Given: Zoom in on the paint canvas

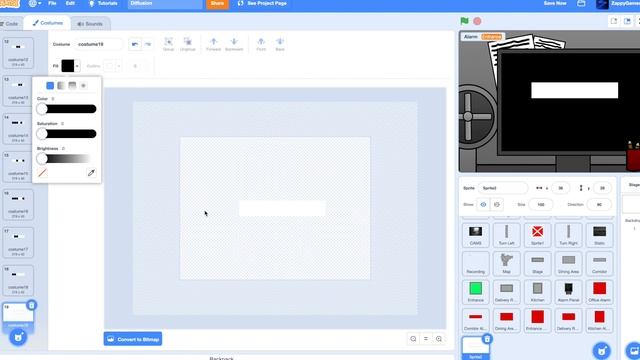Looking at the screenshot, I should click(439, 339).
